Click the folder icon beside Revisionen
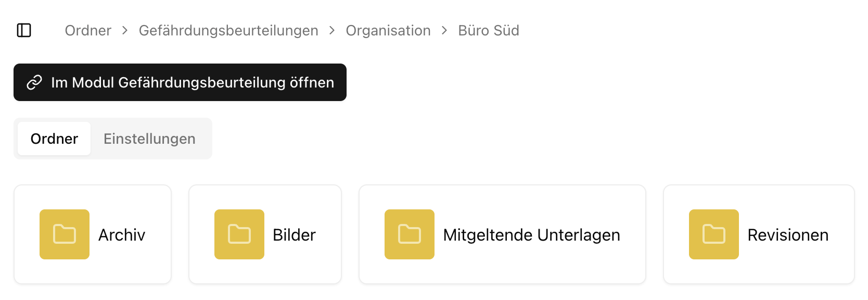868x300 pixels. pyautogui.click(x=713, y=234)
